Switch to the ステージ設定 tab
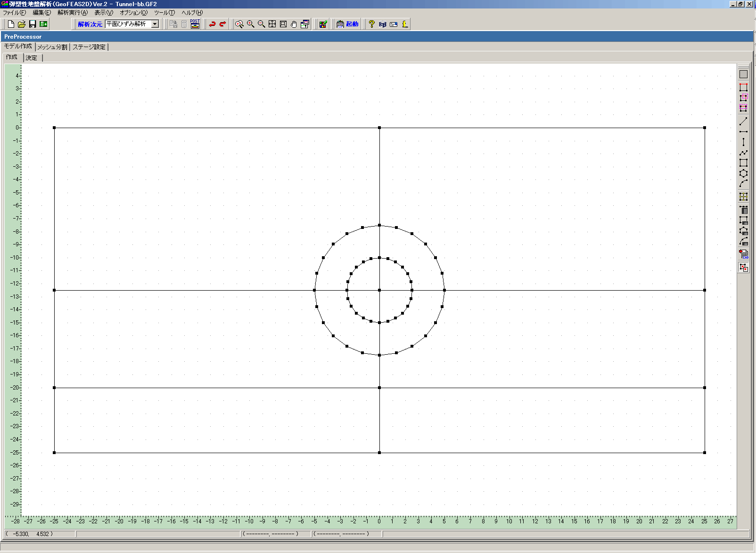Screen dimensions: 756x553 (89, 47)
